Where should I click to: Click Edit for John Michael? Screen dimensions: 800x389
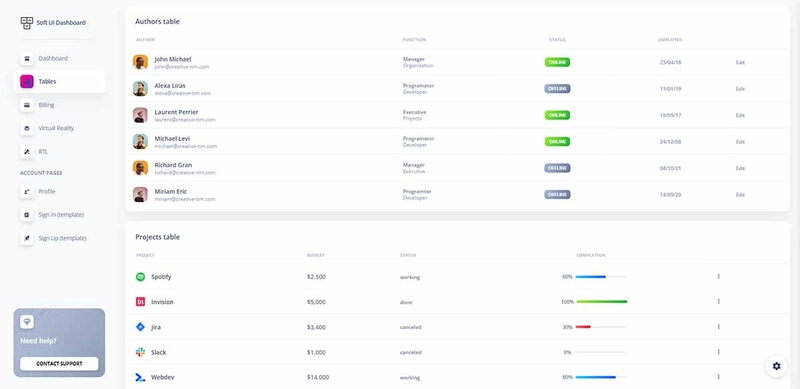pyautogui.click(x=740, y=62)
